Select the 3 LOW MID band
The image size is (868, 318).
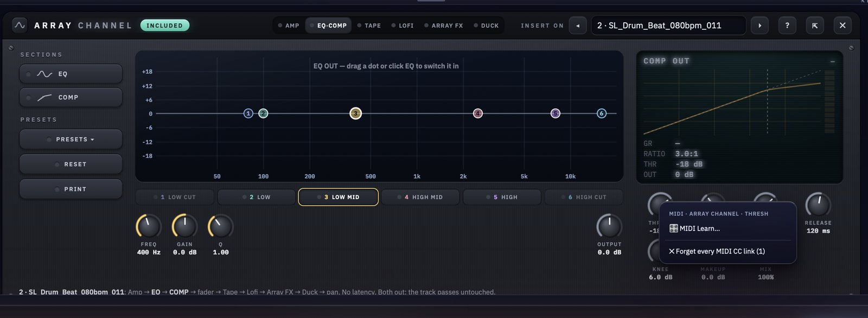point(338,197)
